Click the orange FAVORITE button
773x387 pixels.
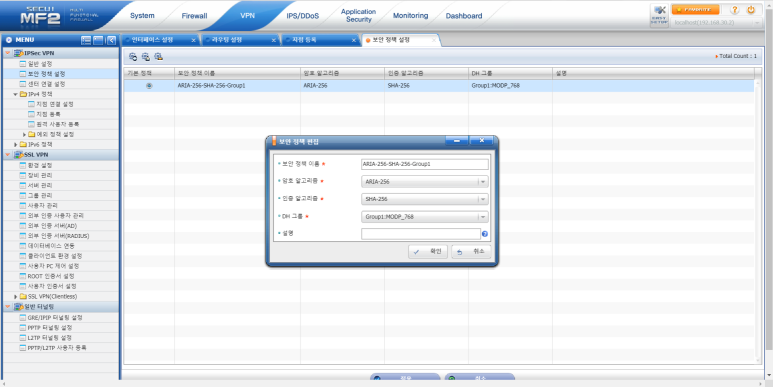pos(696,10)
